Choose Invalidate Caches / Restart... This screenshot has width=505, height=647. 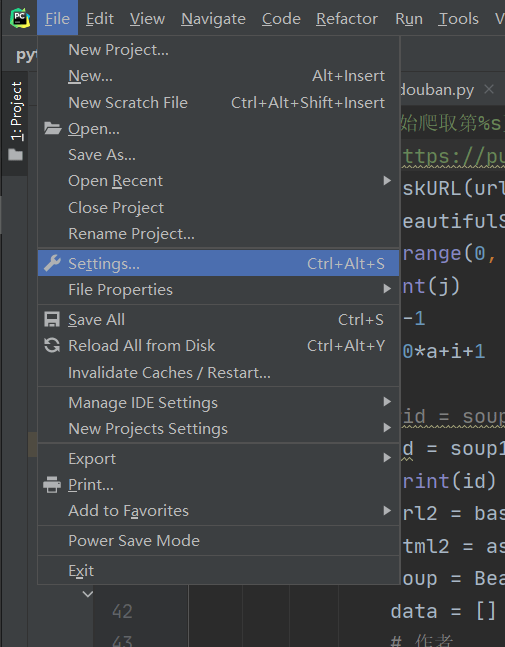tap(218, 373)
